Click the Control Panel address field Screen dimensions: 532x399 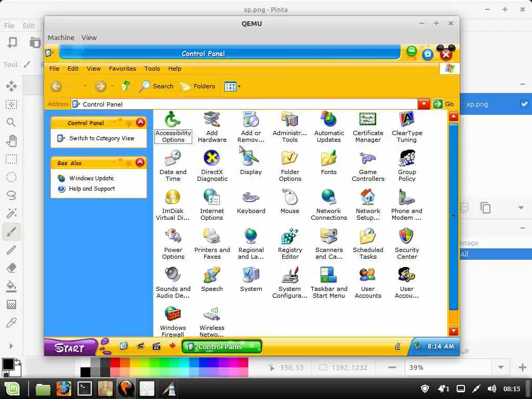tap(244, 104)
